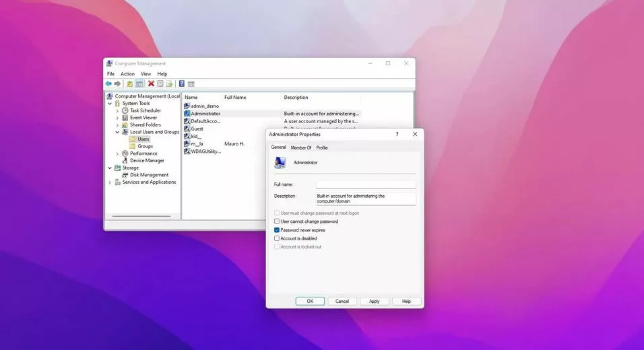Click the Disk Management icon in tree
Image resolution: width=644 pixels, height=350 pixels.
click(125, 175)
